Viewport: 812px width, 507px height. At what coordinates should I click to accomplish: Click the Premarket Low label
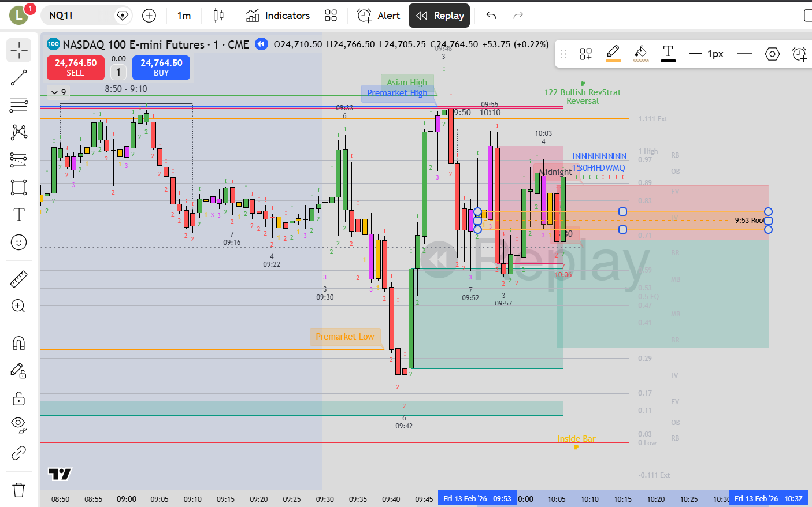(345, 337)
